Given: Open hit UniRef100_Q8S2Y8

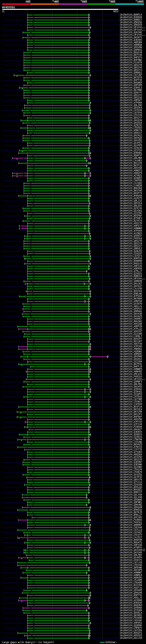Looking at the screenshot, I should coord(131,65).
